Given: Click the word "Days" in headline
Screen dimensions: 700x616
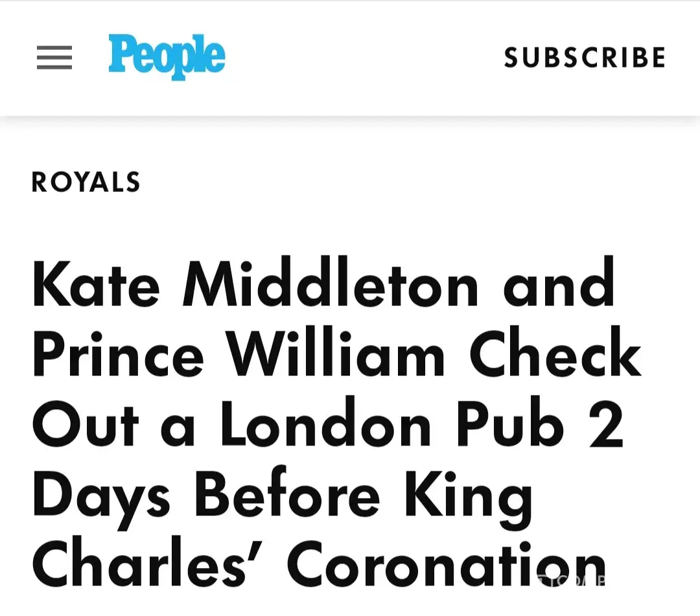Looking at the screenshot, I should (102, 496).
